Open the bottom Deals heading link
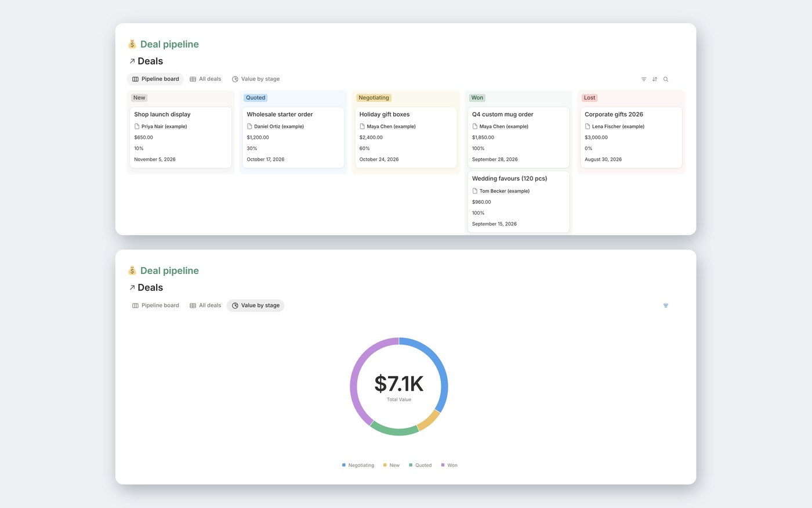Screen dimensions: 812x508 (150, 287)
